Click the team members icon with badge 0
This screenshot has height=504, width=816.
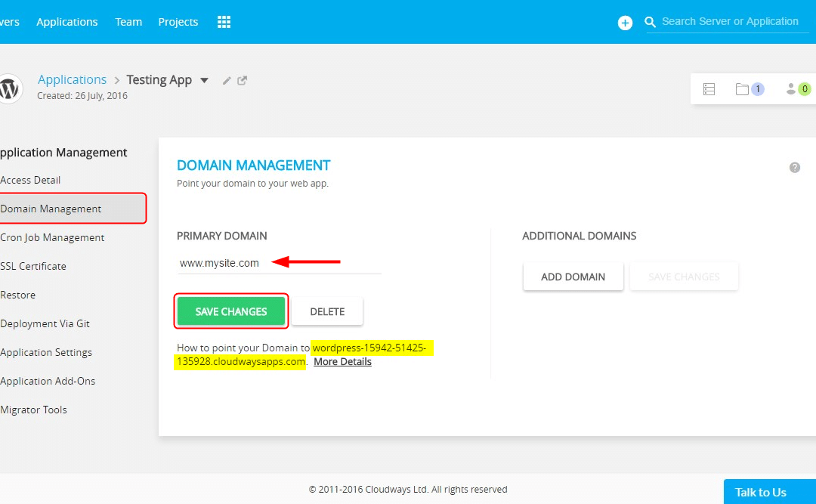pos(791,89)
